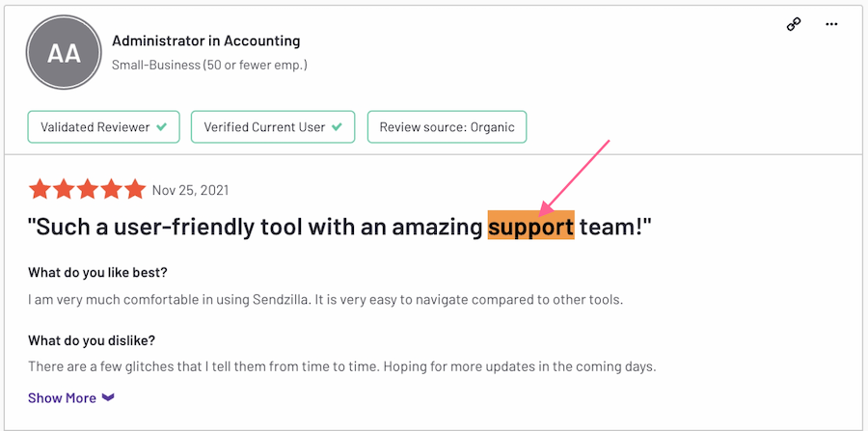868x431 pixels.
Task: Click the AA reviewer avatar
Action: (x=65, y=55)
